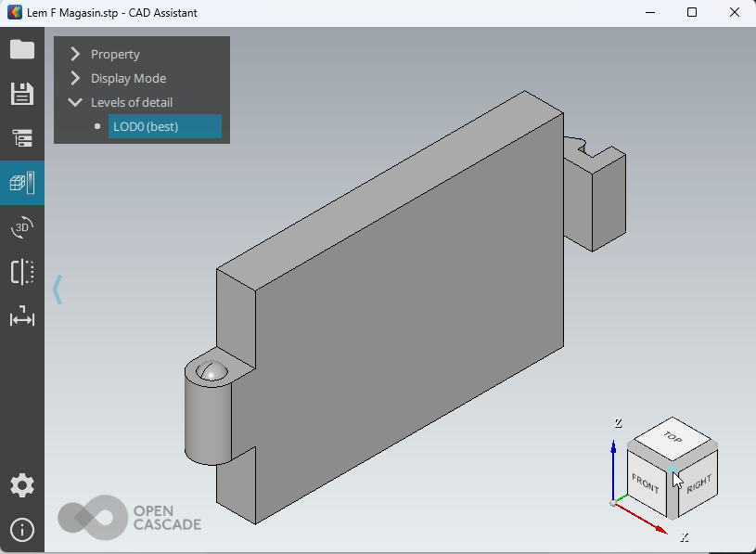Expand the Display Mode section
The height and width of the screenshot is (554, 756).
(76, 79)
